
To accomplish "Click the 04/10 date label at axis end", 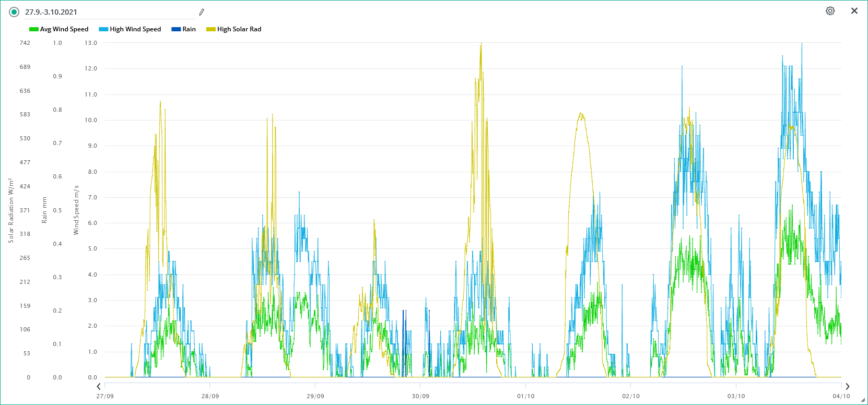I will pos(841,396).
